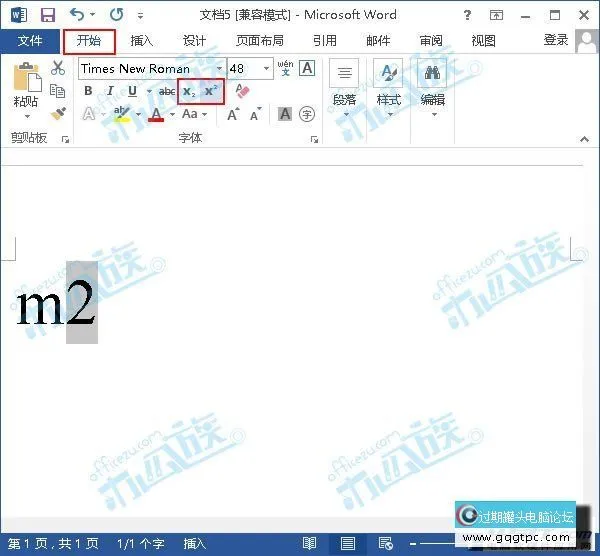The image size is (600, 556).
Task: Open the 段落 (Paragraph) group button
Action: (x=344, y=89)
